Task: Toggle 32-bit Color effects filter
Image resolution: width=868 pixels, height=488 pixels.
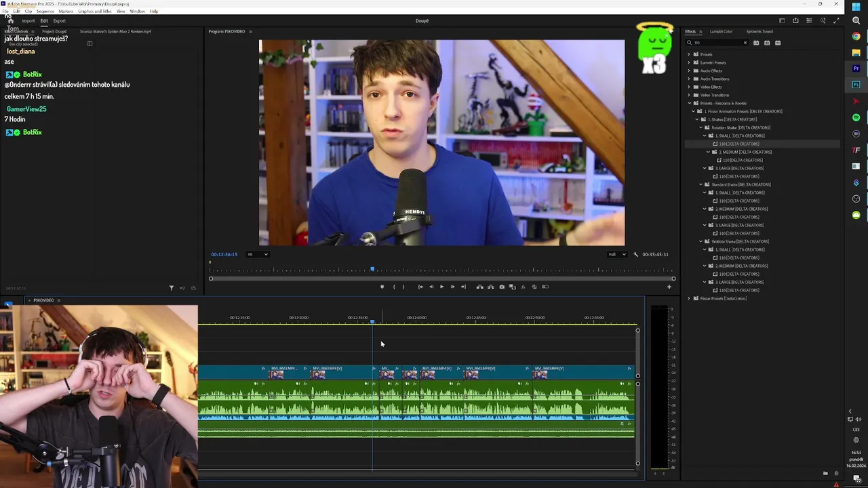Action: (x=767, y=43)
